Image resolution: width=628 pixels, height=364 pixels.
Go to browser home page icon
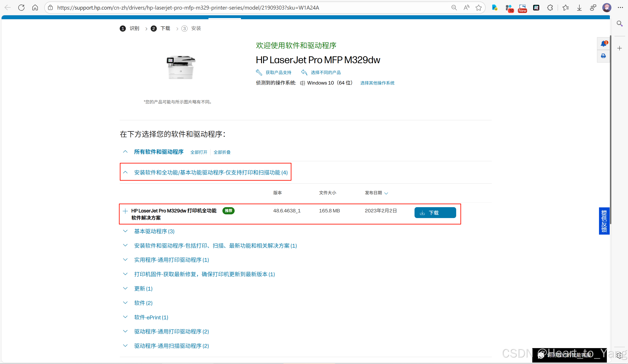click(35, 8)
